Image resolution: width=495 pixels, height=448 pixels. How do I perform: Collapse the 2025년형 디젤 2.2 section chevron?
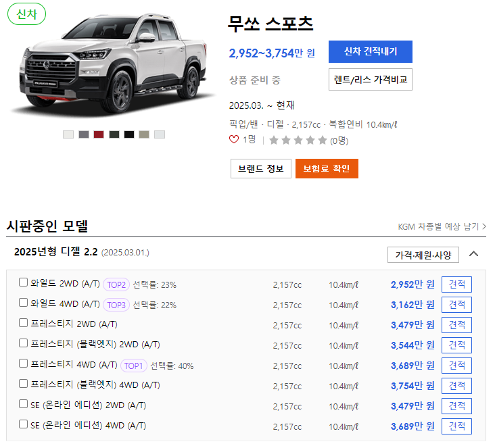473,254
